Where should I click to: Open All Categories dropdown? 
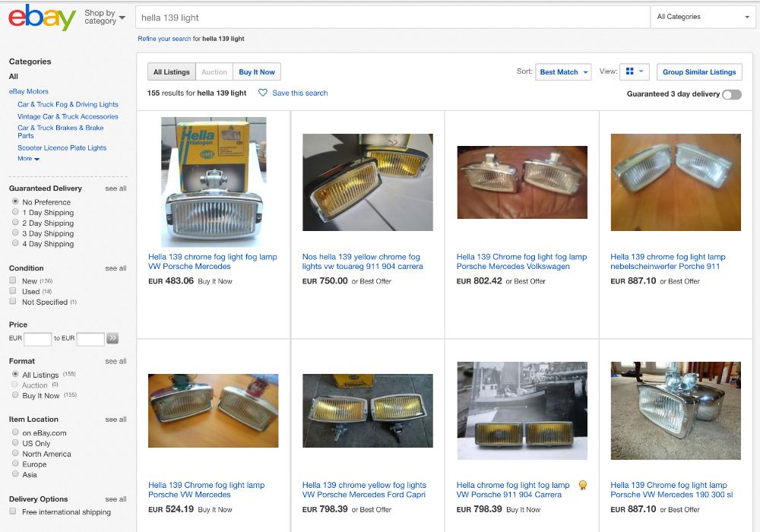click(702, 17)
